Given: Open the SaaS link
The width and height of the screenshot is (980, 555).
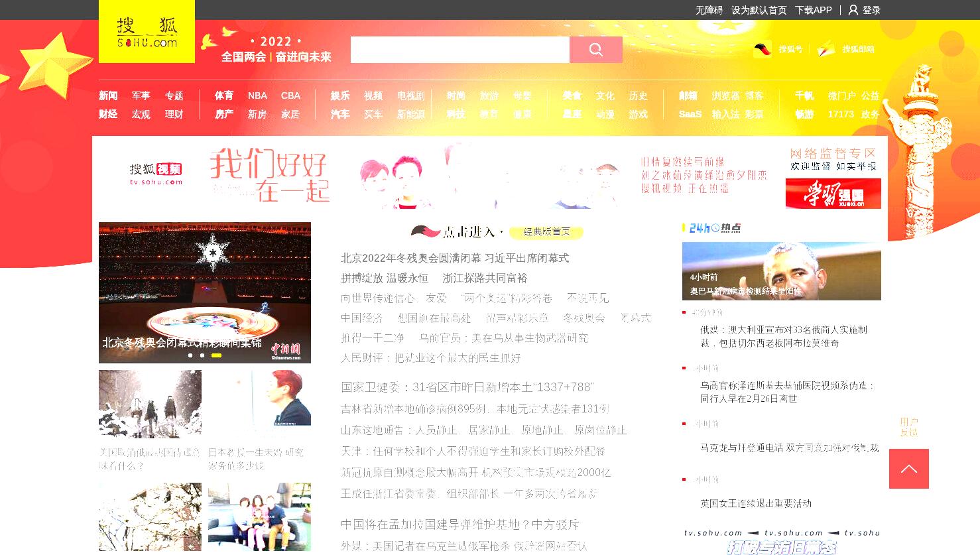Looking at the screenshot, I should pyautogui.click(x=690, y=114).
